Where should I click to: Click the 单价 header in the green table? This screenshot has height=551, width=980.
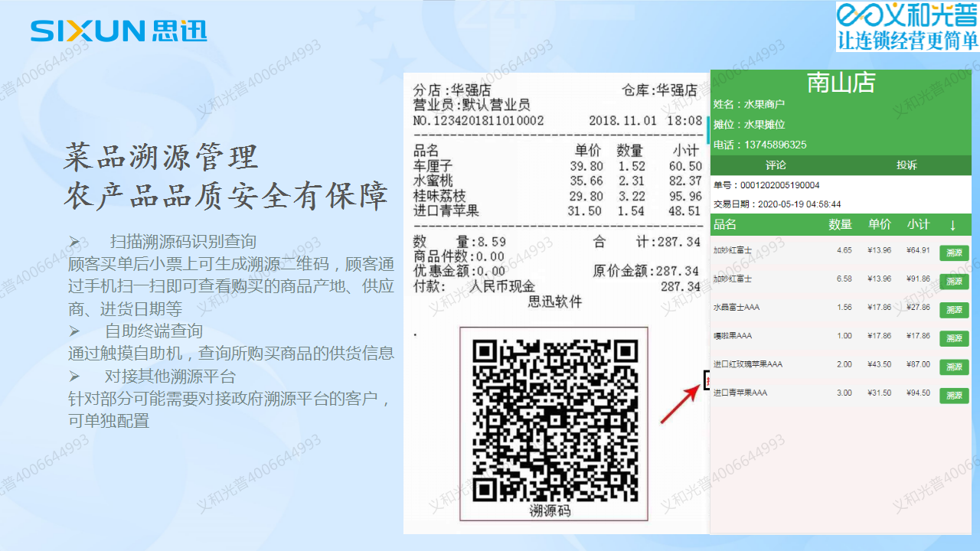(880, 224)
